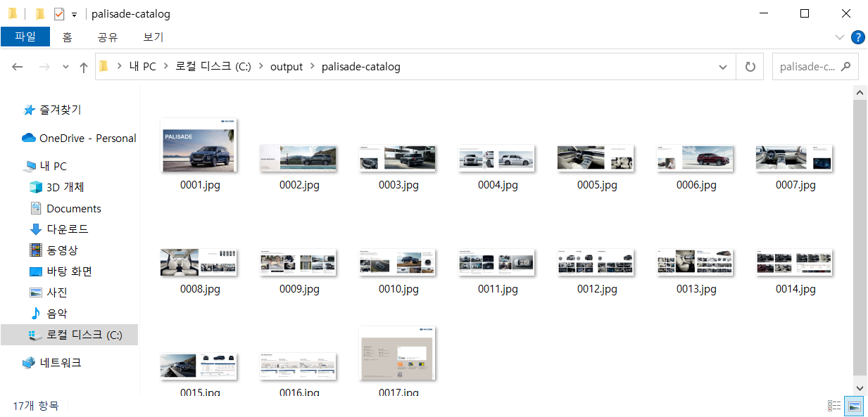The width and height of the screenshot is (868, 417).
Task: Switch to large thumbnails view icon
Action: (854, 406)
